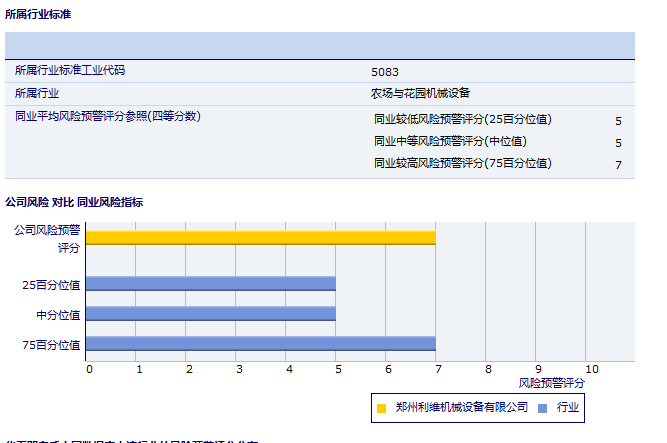Screen dimensions: 667x443
Task: Select the 同业较低风险预警评分(25百分位值) row label
Action: (x=462, y=120)
